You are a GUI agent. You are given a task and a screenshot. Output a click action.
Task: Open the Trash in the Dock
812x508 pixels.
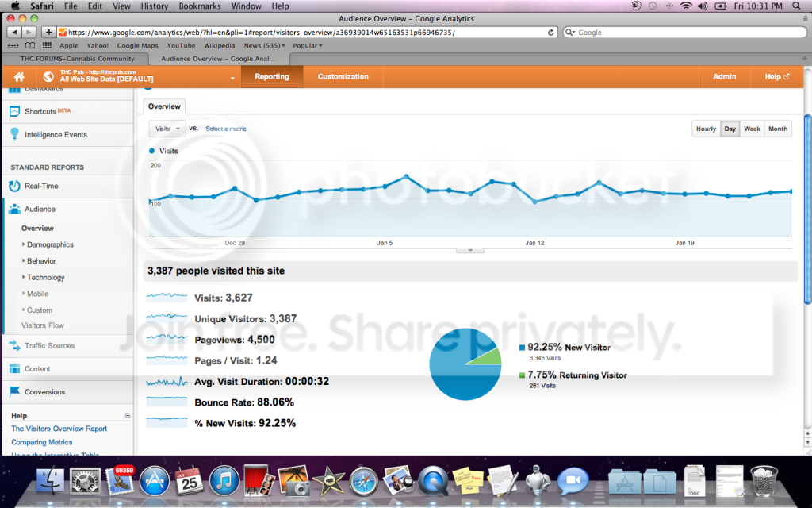[x=764, y=480]
